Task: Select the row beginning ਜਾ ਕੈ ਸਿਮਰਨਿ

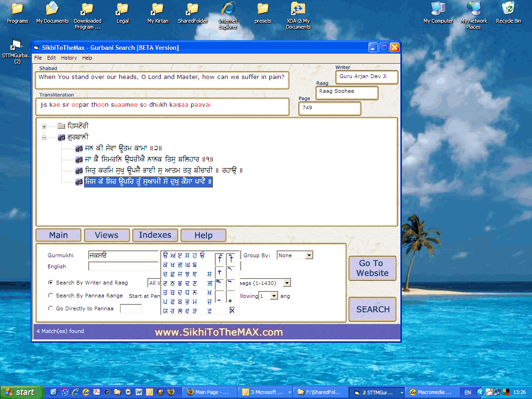Action: [149, 159]
